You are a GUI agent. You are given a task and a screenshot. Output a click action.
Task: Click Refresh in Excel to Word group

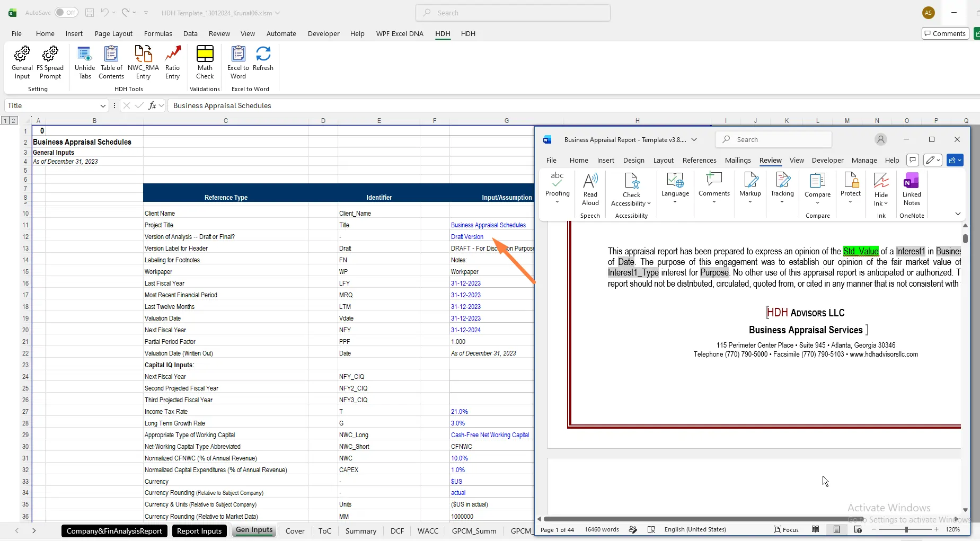263,59
